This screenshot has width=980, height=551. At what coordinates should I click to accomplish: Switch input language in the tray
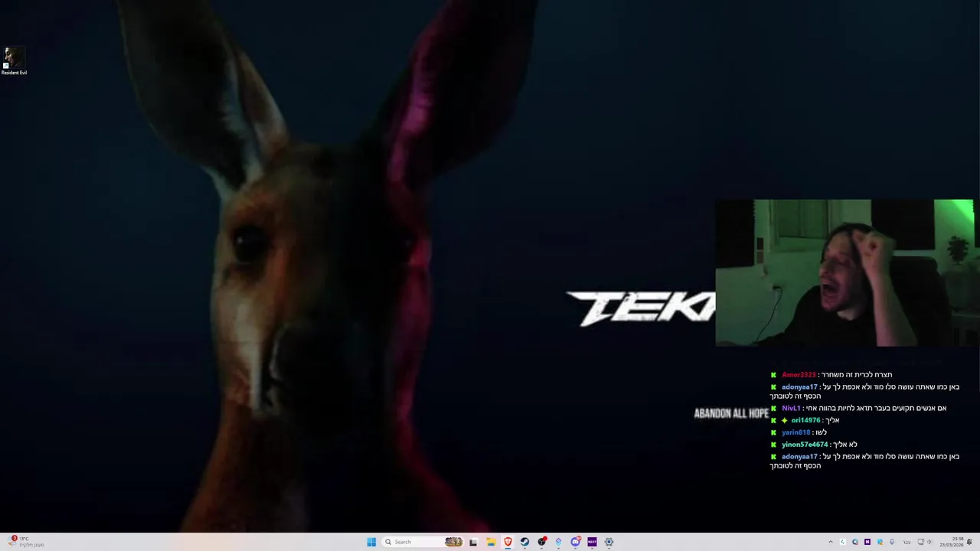[906, 542]
